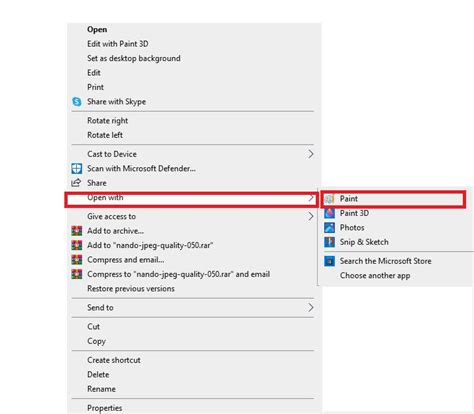Select Choose another app
The height and width of the screenshot is (414, 474).
click(375, 276)
